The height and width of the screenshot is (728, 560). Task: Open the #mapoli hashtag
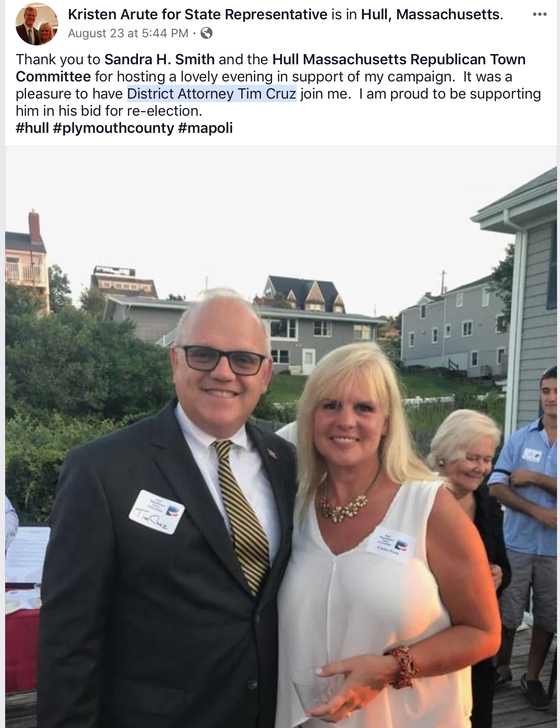(x=205, y=128)
